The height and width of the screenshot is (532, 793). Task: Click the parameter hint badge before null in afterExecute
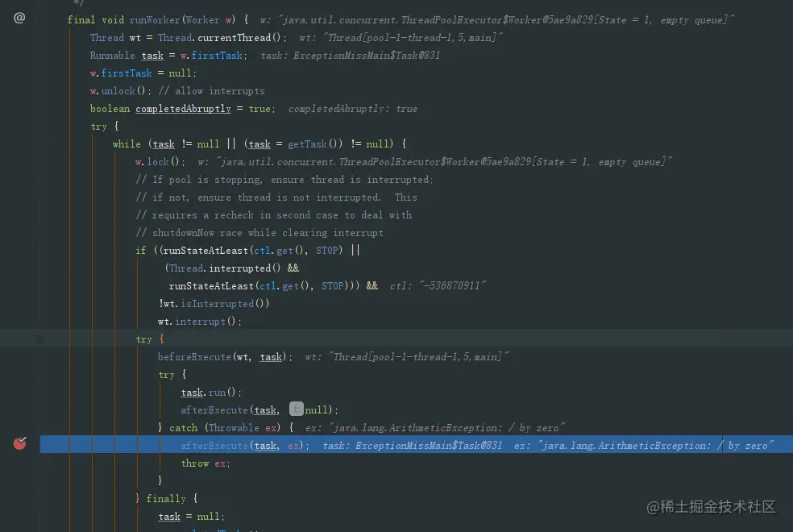click(297, 409)
